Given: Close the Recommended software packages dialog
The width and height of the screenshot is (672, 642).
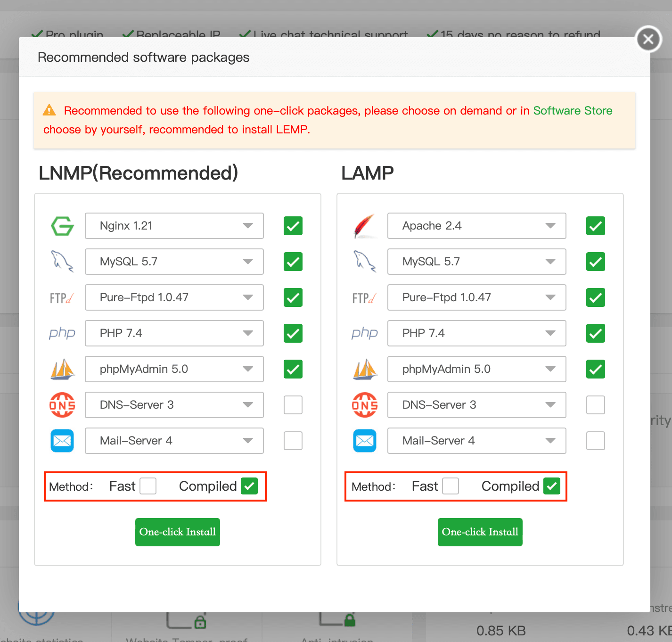Looking at the screenshot, I should pyautogui.click(x=648, y=39).
